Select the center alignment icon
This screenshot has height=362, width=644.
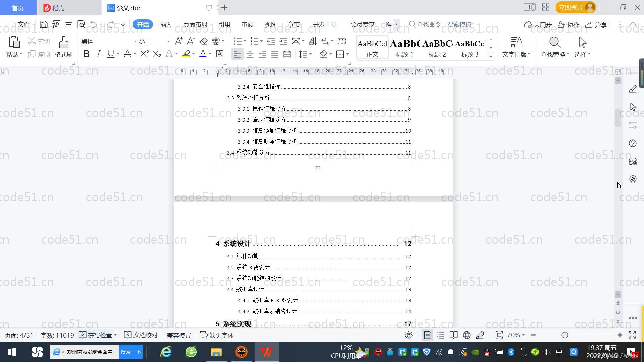pyautogui.click(x=250, y=54)
